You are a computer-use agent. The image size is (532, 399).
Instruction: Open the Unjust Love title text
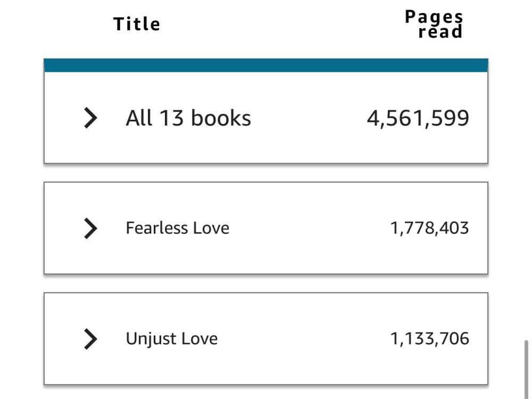coord(172,338)
